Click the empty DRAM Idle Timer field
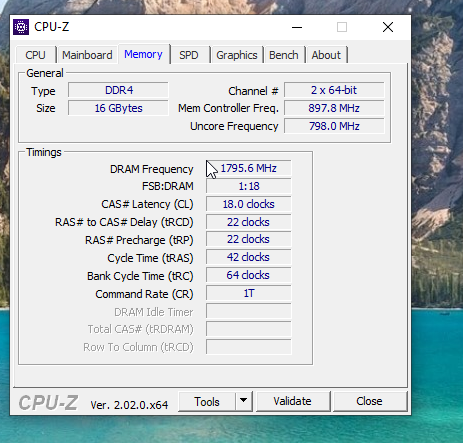463x443 pixels. coord(249,311)
